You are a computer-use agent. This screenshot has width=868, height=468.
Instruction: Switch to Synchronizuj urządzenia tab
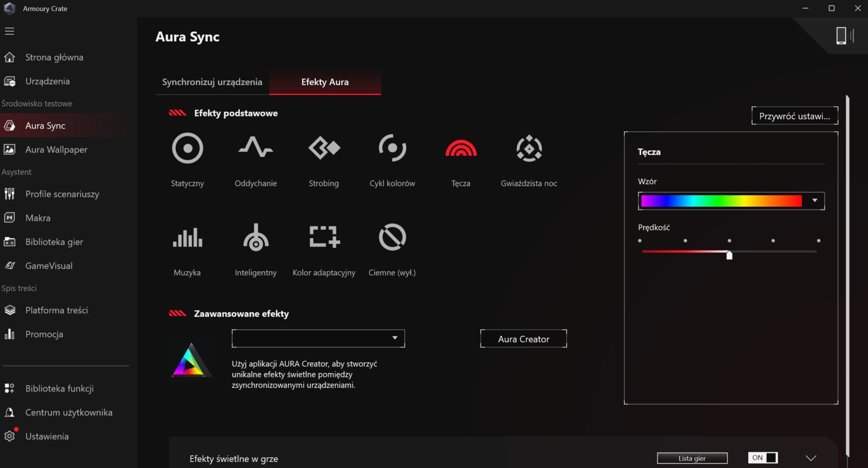tap(212, 82)
